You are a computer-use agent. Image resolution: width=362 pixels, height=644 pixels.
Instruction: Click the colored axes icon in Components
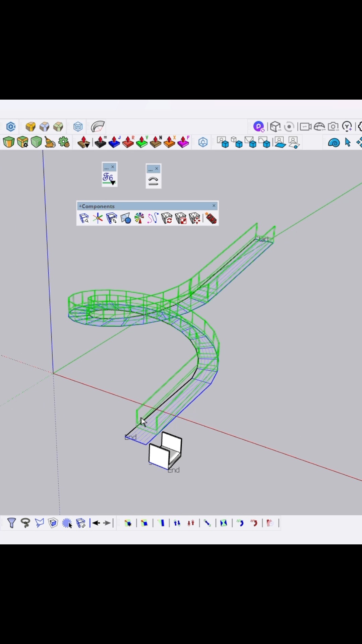[x=98, y=219]
